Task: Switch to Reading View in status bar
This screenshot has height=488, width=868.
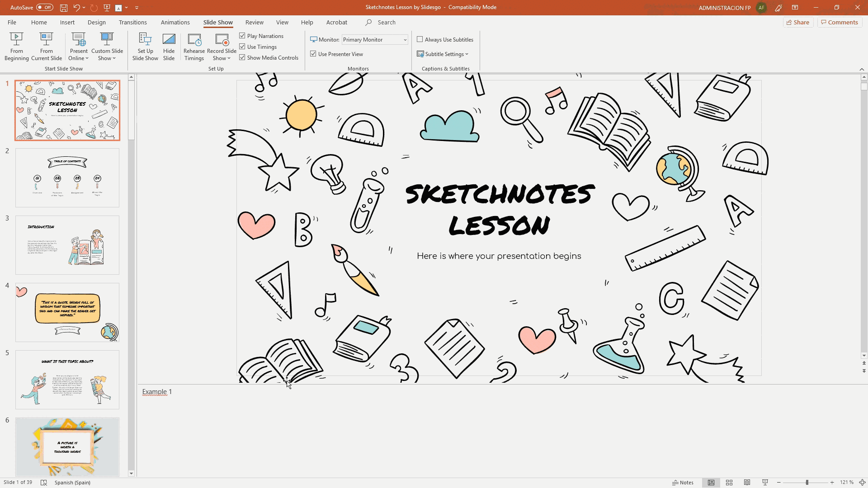Action: coord(747,483)
